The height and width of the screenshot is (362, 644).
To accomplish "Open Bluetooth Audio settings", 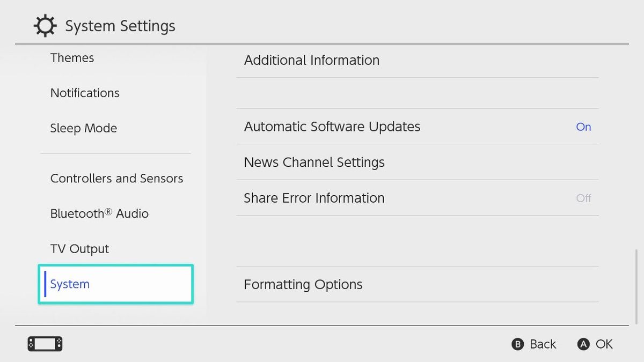I will coord(99,213).
